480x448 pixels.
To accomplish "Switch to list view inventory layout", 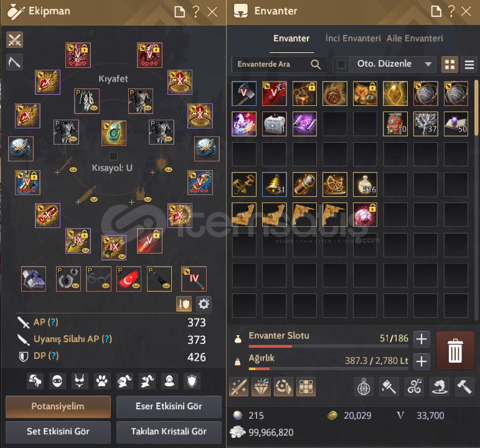I will pyautogui.click(x=469, y=64).
